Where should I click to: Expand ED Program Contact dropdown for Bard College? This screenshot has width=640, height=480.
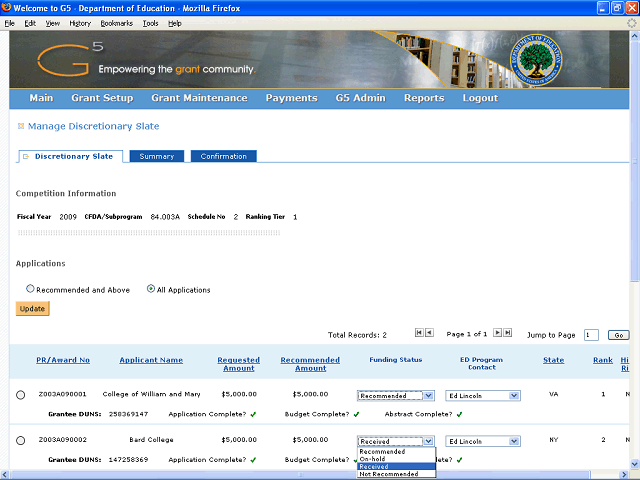pos(483,440)
